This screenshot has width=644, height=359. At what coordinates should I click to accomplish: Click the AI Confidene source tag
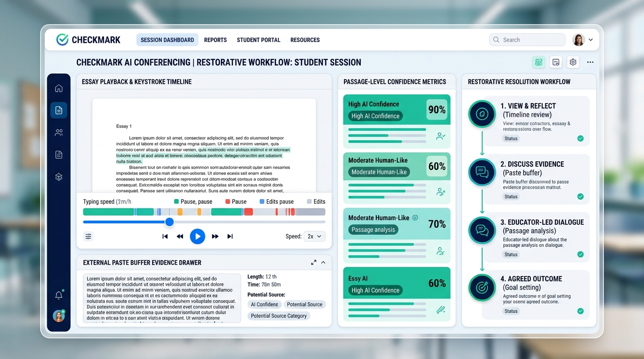[x=264, y=304]
